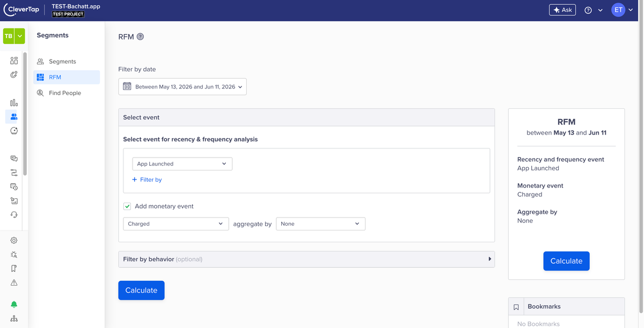Open the App Launched event dropdown
The image size is (644, 328).
point(182,164)
